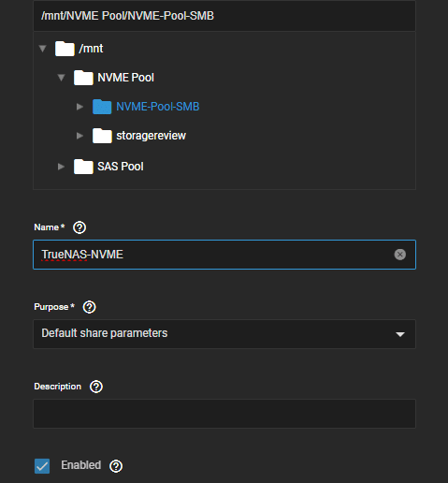The height and width of the screenshot is (483, 448).
Task: Select the storagereview dataset label
Action: tap(151, 136)
